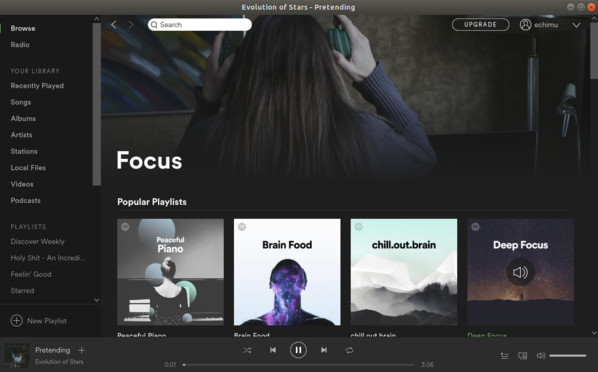Image resolution: width=598 pixels, height=372 pixels.
Task: Go back with the left arrow
Action: click(x=114, y=25)
